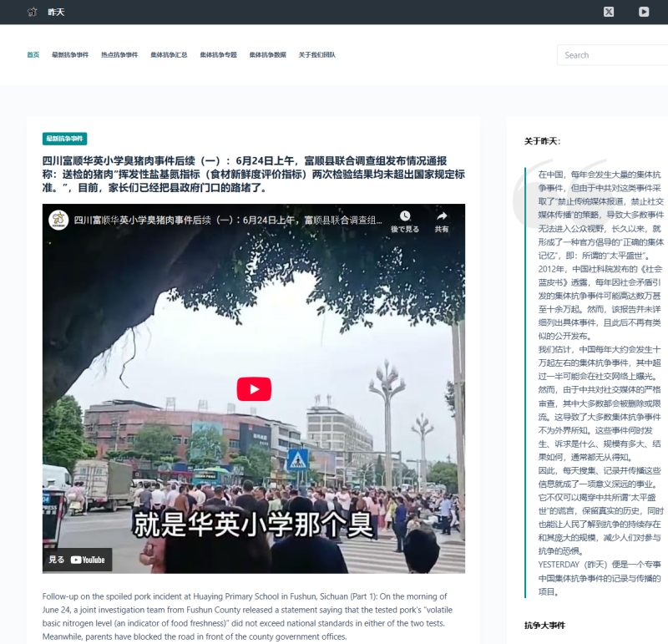Click the site logo beside 昨天
Screen dimensions: 668x644
tap(33, 12)
